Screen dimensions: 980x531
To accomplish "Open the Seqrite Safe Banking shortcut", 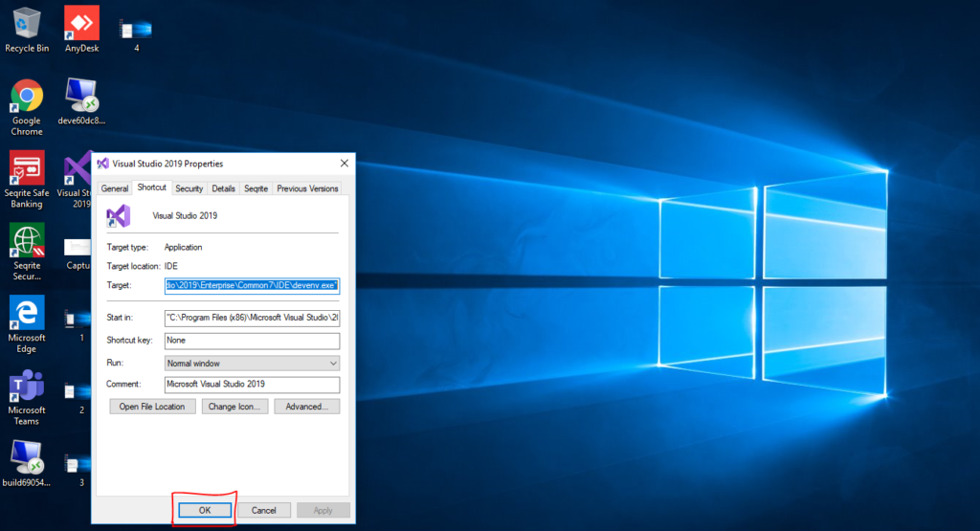I will pyautogui.click(x=26, y=179).
